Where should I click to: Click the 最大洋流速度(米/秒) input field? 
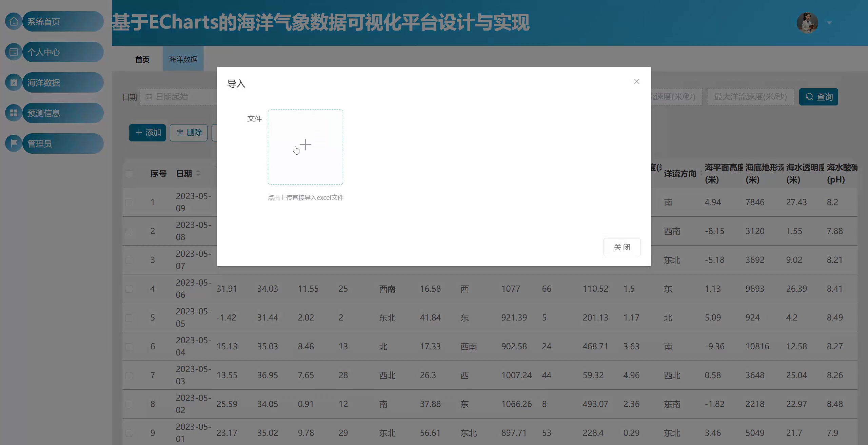click(750, 97)
